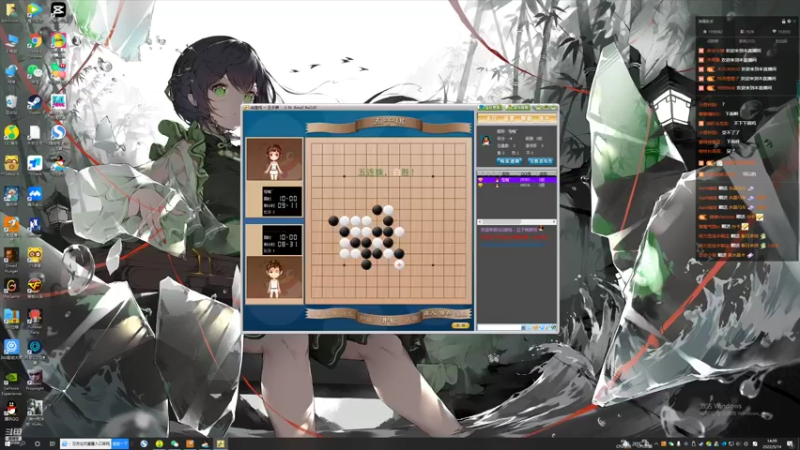
Task: Click the QQ penguin avatar in player info
Action: click(x=486, y=140)
